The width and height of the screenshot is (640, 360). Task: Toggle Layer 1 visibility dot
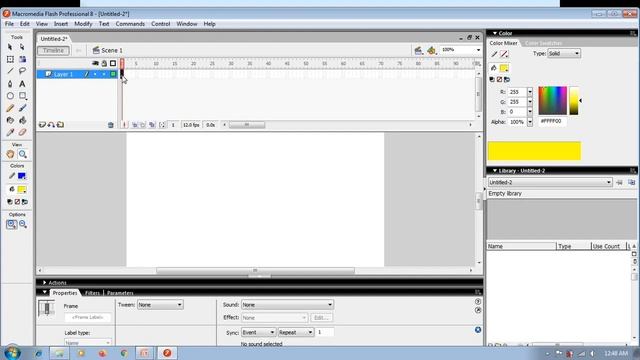coord(95,74)
